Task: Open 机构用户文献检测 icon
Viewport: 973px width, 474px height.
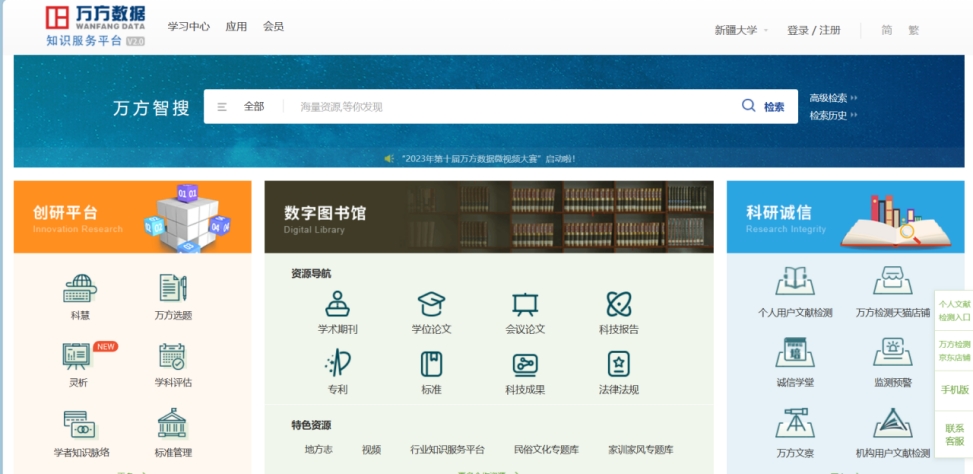Action: coord(893,423)
